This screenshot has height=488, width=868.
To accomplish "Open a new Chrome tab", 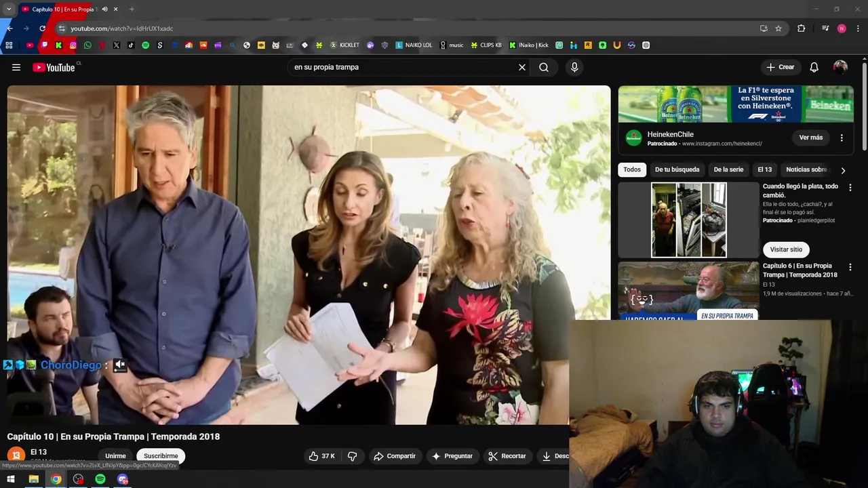I will click(132, 9).
